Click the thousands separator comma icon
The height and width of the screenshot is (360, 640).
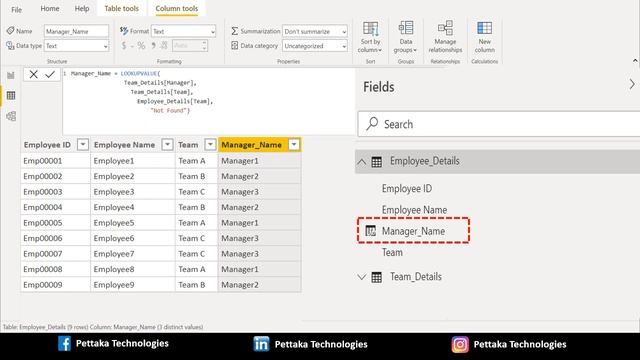(153, 46)
